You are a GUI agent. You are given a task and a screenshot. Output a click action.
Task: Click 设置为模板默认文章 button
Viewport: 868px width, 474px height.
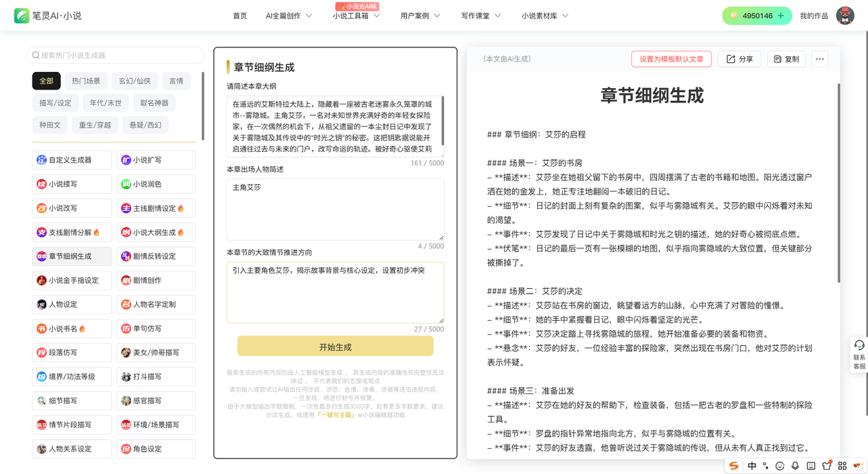click(x=671, y=59)
